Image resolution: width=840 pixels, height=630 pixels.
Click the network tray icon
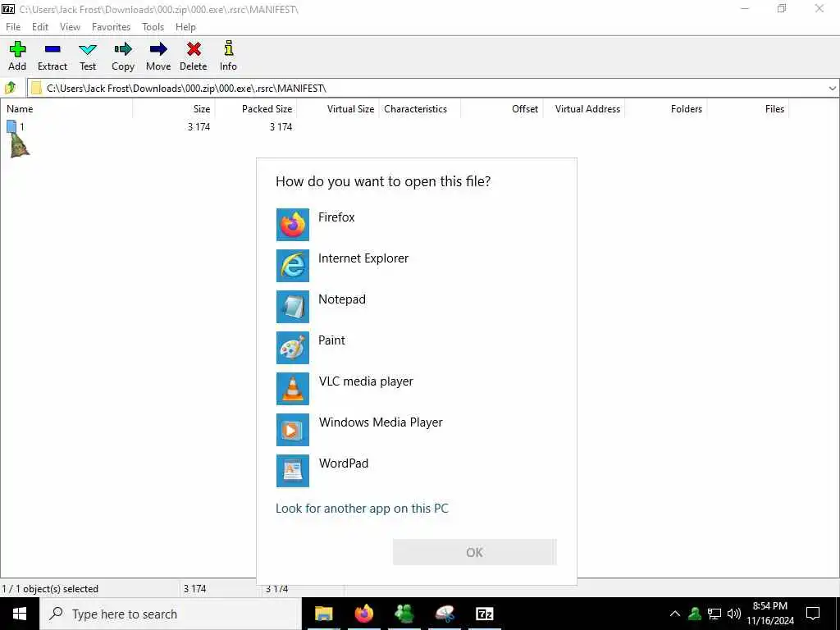click(x=714, y=614)
